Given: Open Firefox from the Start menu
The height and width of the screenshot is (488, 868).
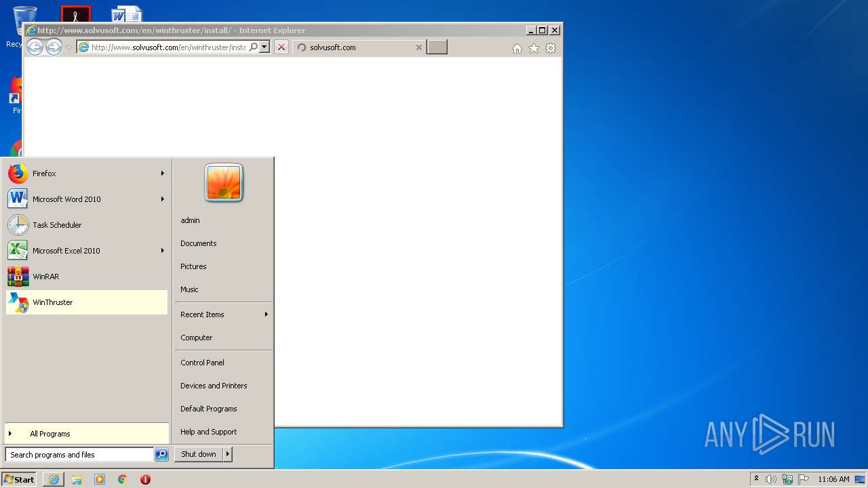Looking at the screenshot, I should [86, 174].
